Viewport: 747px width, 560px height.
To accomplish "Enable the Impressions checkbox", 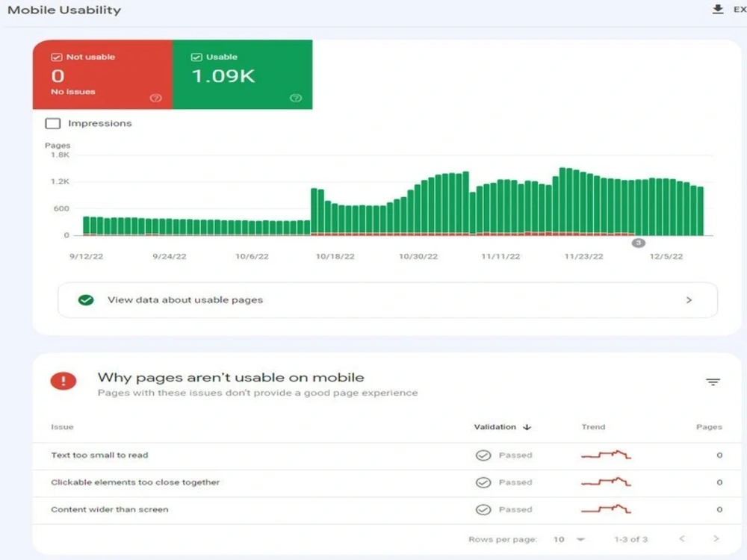I will [x=53, y=123].
